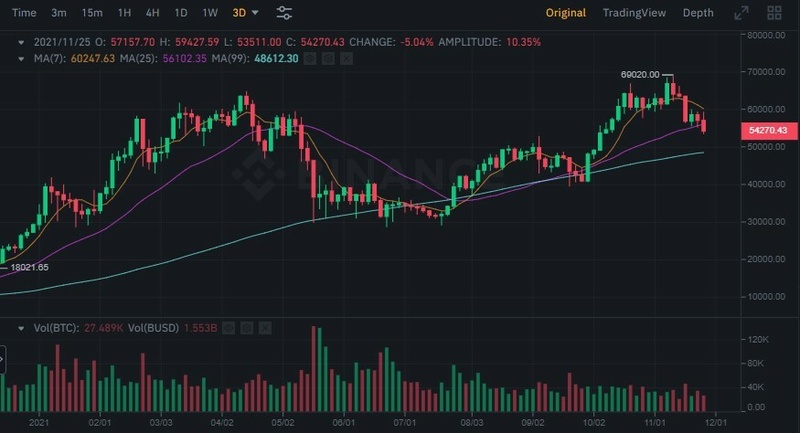
Task: Open the multi-chart grid layout icon
Action: click(774, 13)
